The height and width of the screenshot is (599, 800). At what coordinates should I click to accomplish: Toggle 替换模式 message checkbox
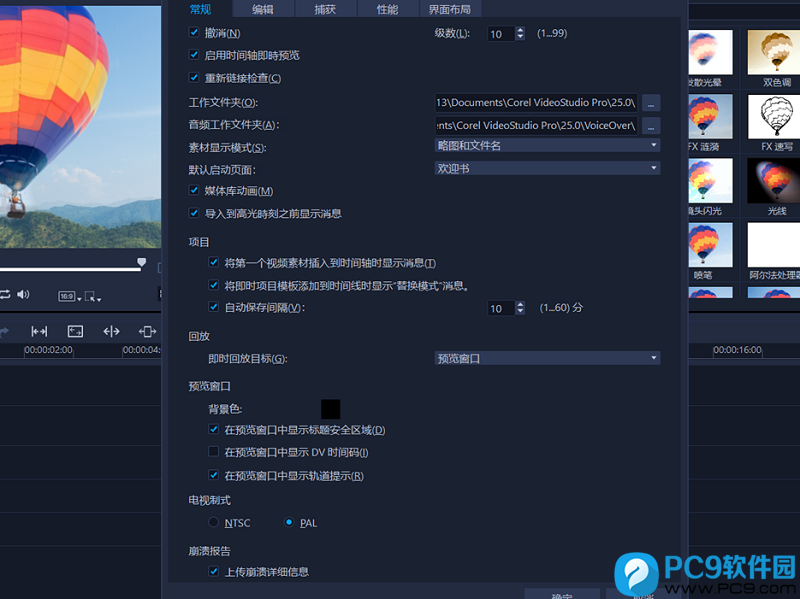(214, 285)
